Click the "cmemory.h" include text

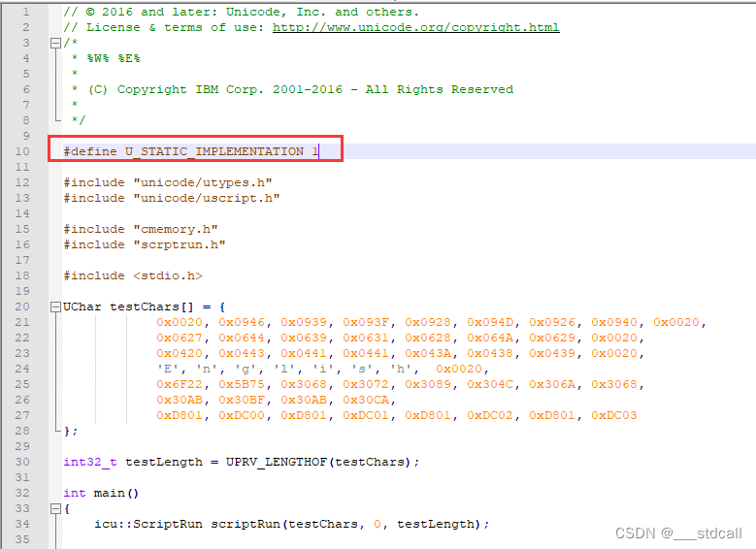pos(176,229)
